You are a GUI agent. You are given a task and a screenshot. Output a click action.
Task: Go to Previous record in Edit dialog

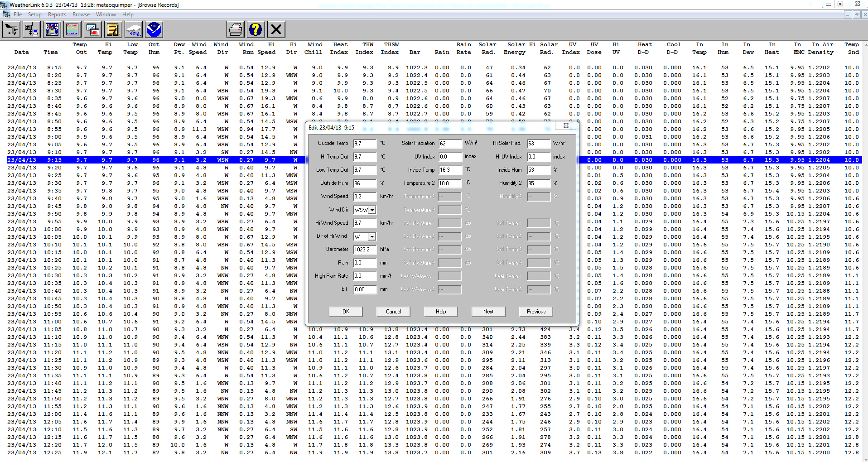coord(536,312)
